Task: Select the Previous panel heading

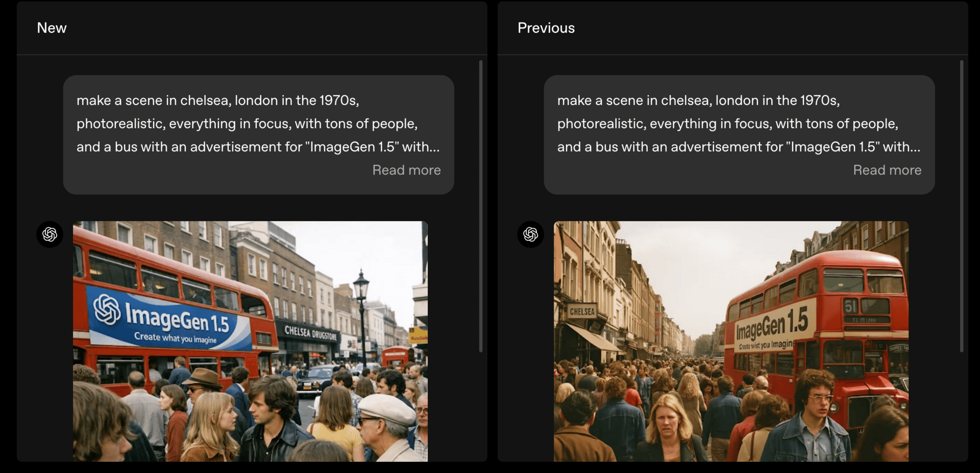Action: click(x=546, y=28)
